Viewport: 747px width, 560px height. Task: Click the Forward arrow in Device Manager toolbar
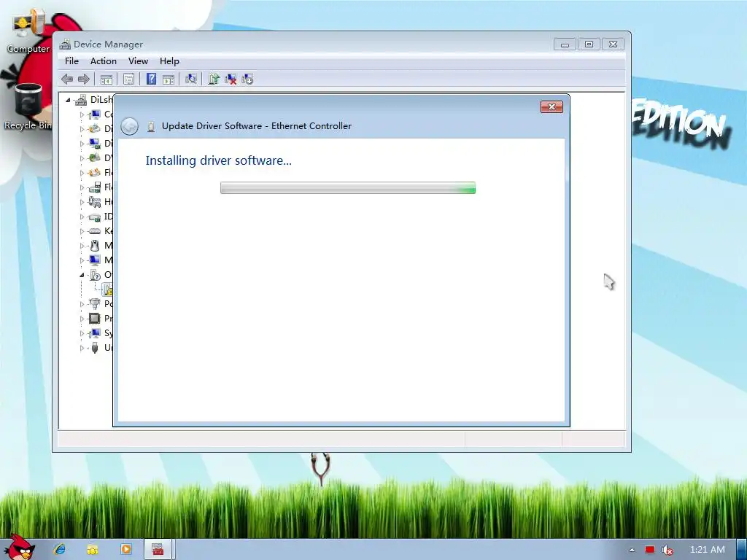[x=83, y=79]
